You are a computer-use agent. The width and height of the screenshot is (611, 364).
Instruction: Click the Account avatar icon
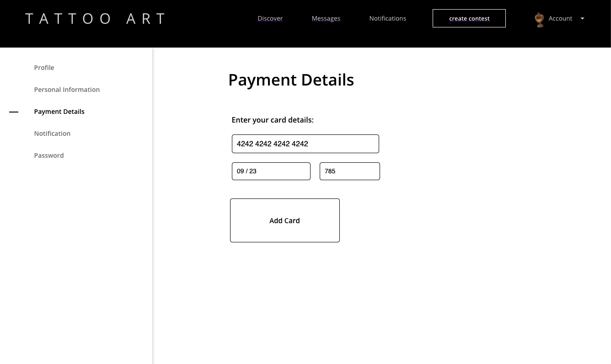(540, 19)
